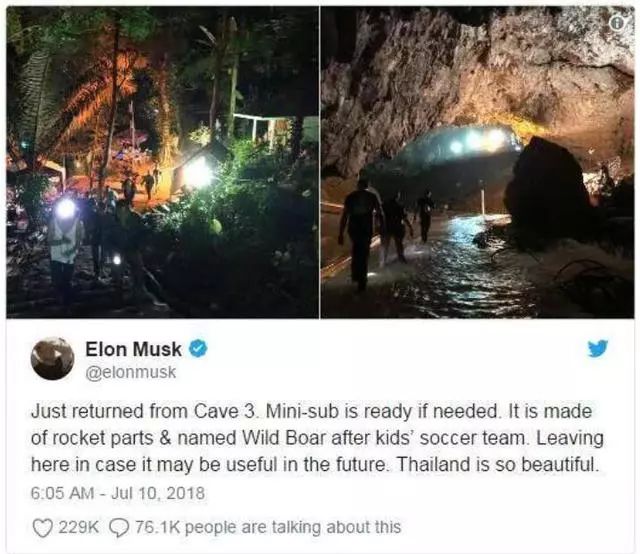Like the tweet with the heart icon

(x=42, y=528)
